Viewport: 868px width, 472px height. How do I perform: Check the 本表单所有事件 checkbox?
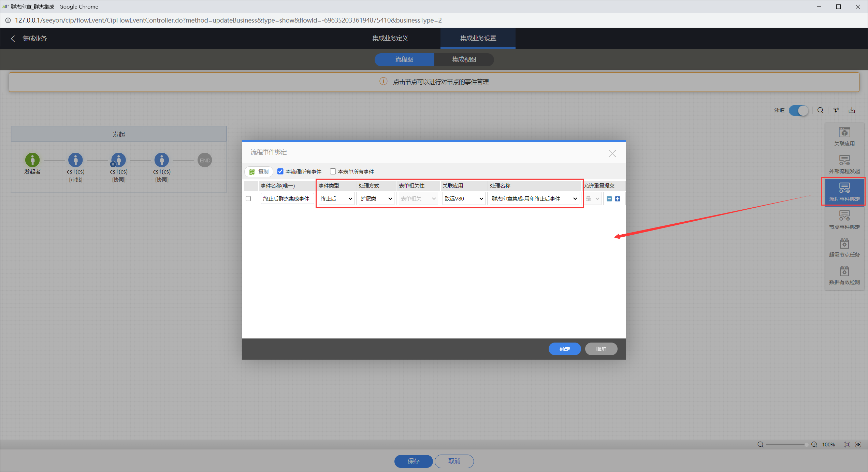pyautogui.click(x=333, y=171)
